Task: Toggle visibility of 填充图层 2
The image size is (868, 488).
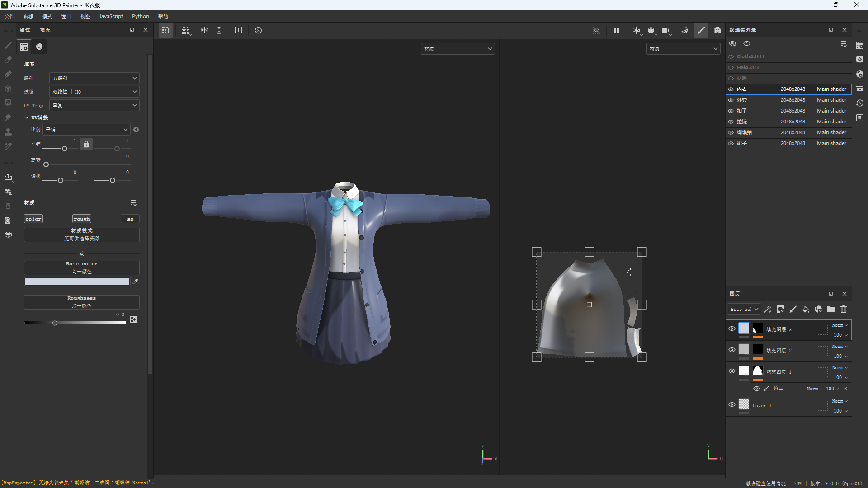Action: tap(732, 350)
